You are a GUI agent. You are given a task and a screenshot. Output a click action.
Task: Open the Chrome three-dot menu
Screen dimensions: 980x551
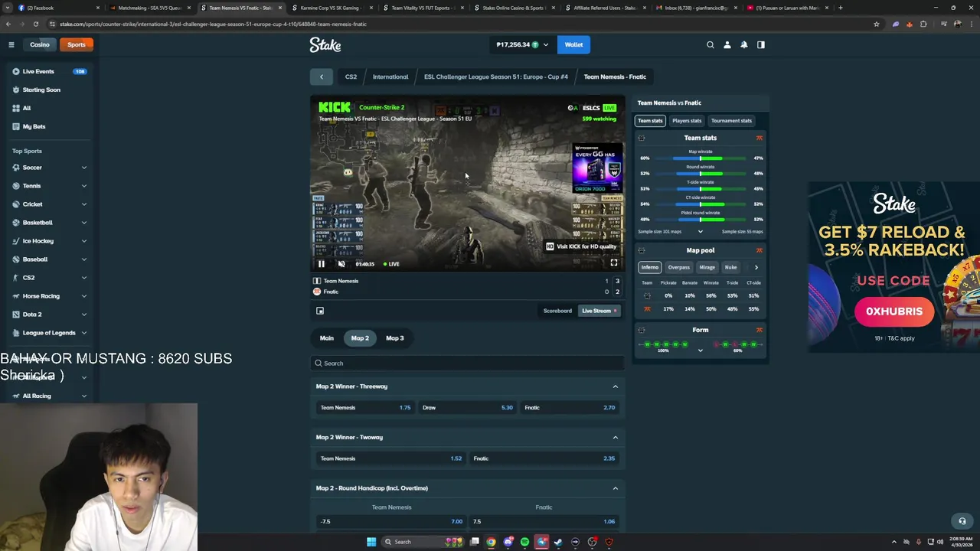point(971,24)
